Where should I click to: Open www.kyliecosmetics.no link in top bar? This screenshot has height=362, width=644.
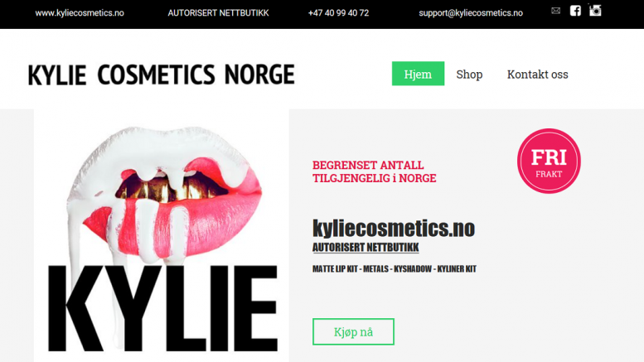80,13
